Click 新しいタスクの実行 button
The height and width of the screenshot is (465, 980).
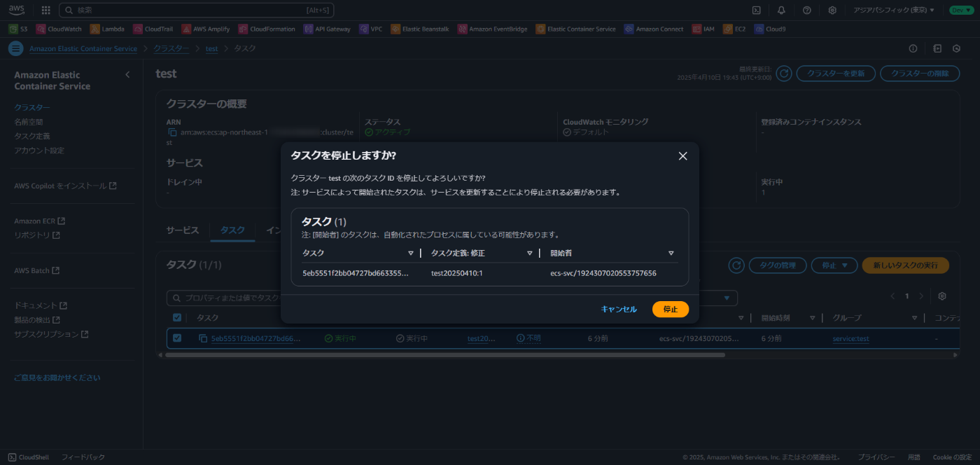[906, 265]
